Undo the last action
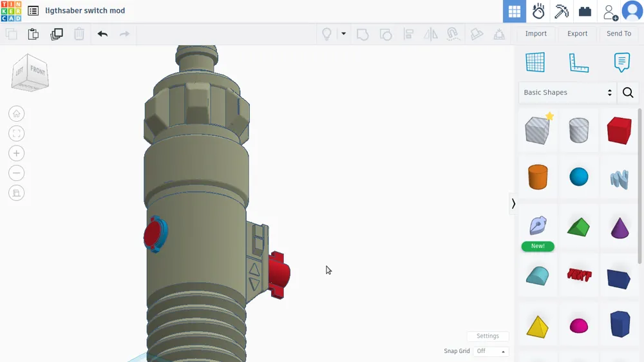 102,33
